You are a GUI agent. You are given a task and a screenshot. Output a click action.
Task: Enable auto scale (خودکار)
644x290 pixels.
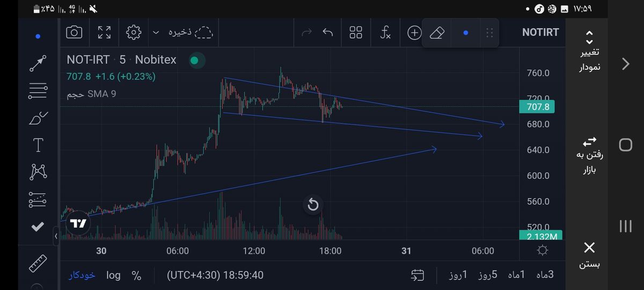tap(82, 275)
